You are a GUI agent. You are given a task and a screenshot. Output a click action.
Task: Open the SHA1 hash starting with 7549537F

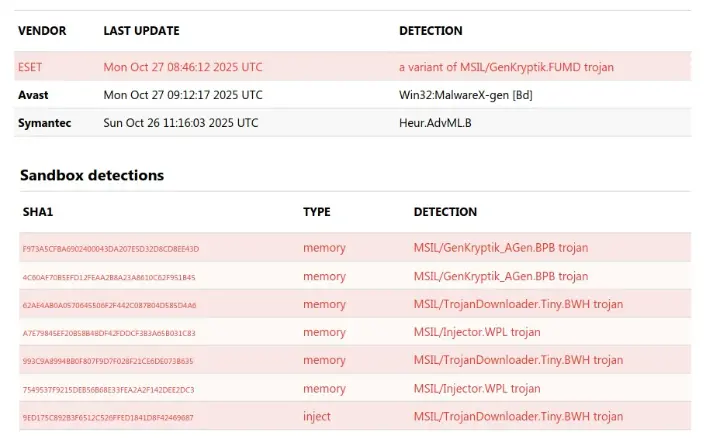coord(107,388)
